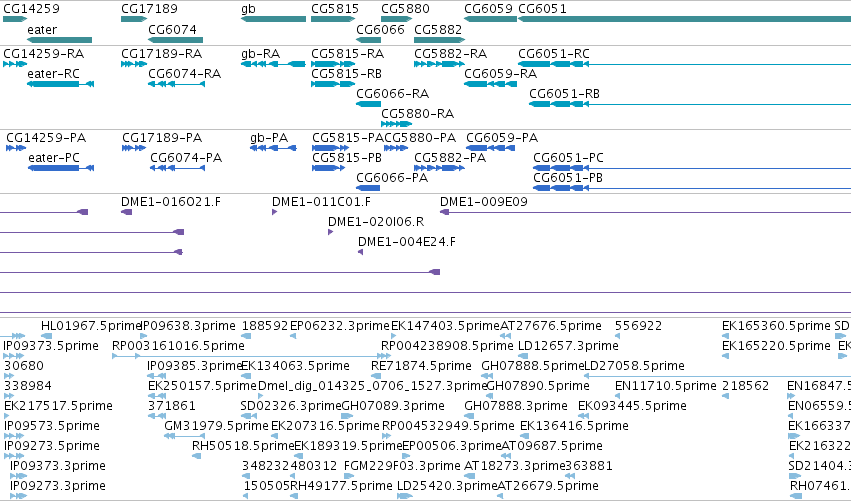Select EST EK147403.5prime
851x501 pixels.
[x=446, y=326]
